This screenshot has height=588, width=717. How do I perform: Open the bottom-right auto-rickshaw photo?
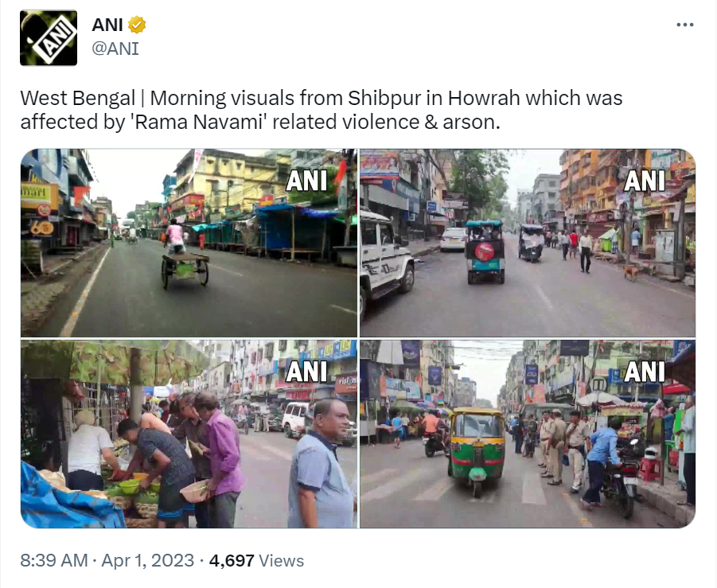[528, 434]
